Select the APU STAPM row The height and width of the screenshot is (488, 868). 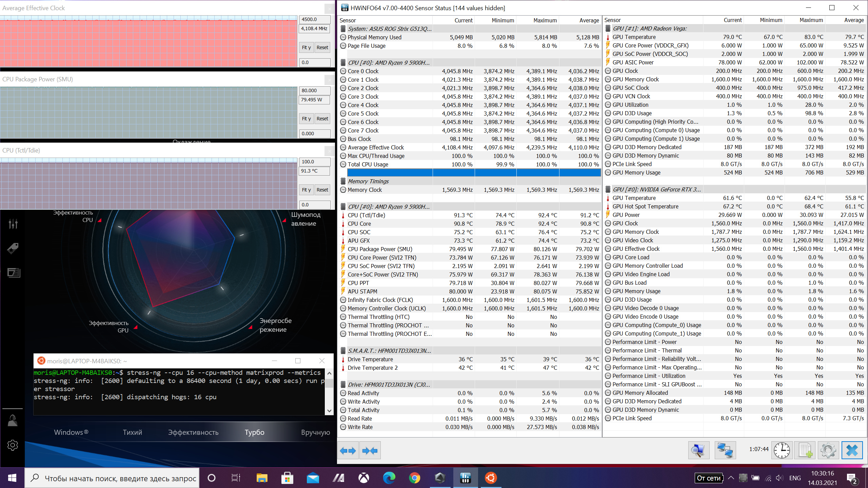tap(470, 291)
